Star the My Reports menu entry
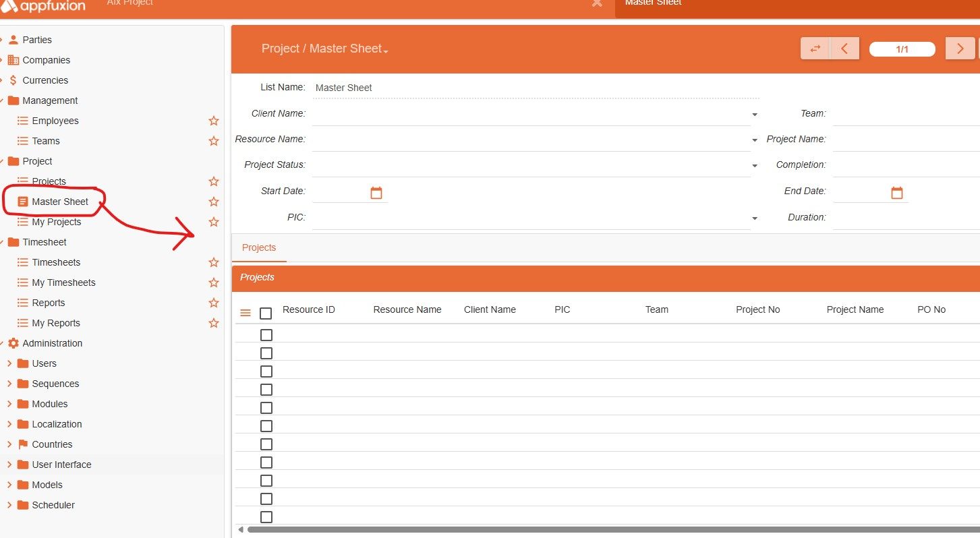Image resolution: width=980 pixels, height=538 pixels. (x=214, y=323)
